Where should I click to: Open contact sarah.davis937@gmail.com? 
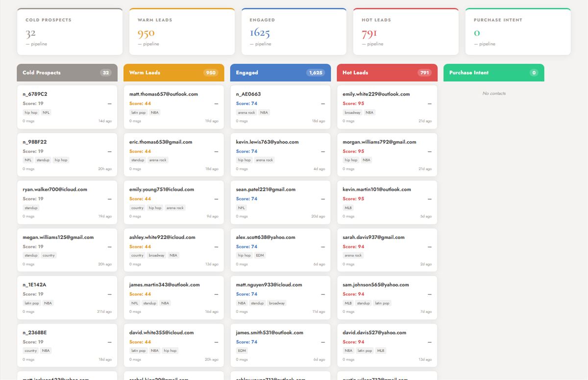[387, 250]
